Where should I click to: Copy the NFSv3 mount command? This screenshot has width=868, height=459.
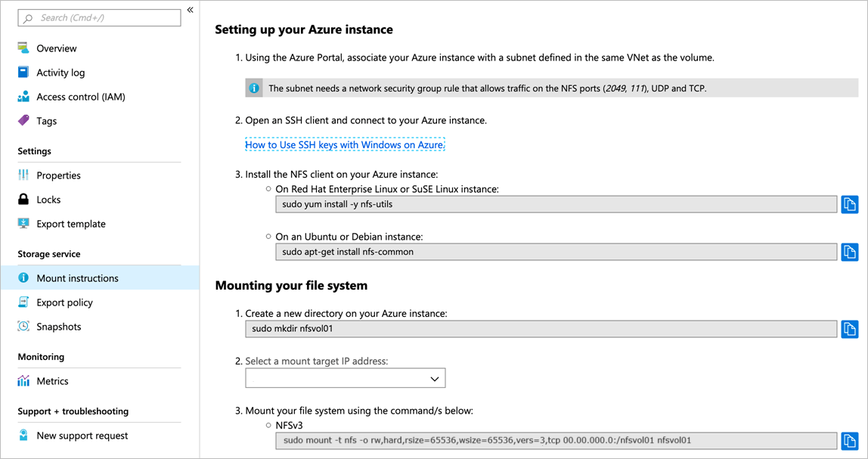(x=850, y=442)
